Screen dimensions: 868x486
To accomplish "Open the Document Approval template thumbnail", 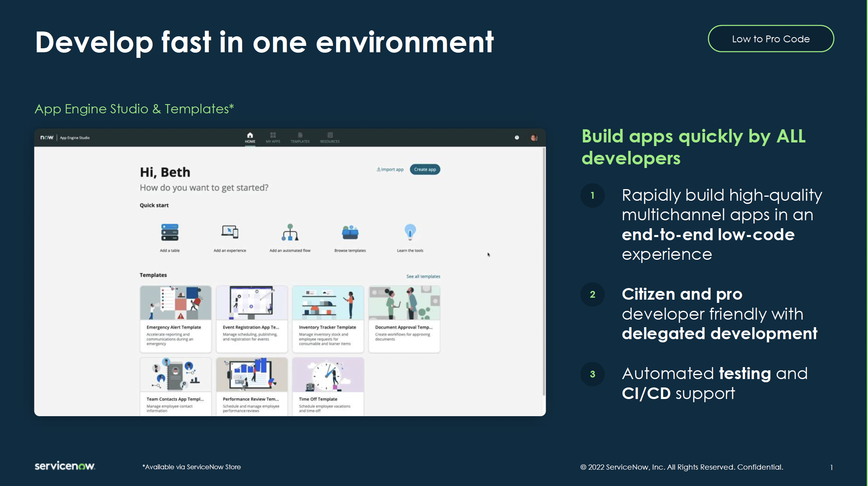I will point(404,303).
